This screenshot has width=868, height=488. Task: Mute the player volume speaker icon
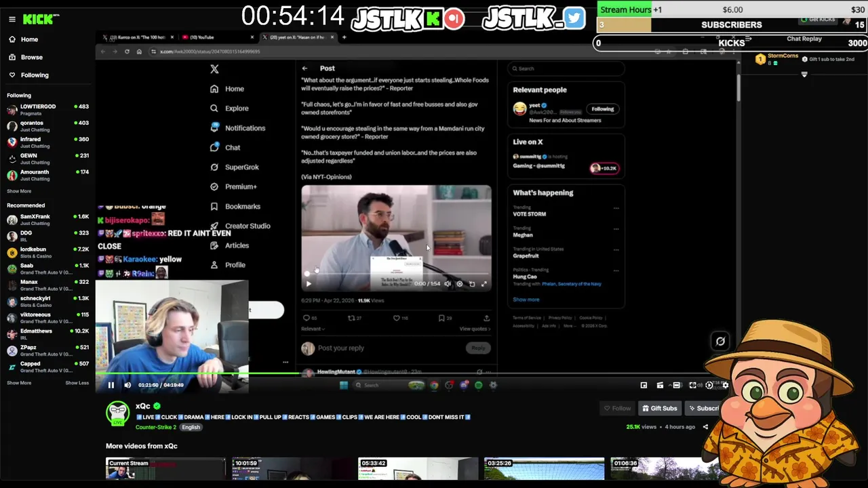(x=127, y=385)
